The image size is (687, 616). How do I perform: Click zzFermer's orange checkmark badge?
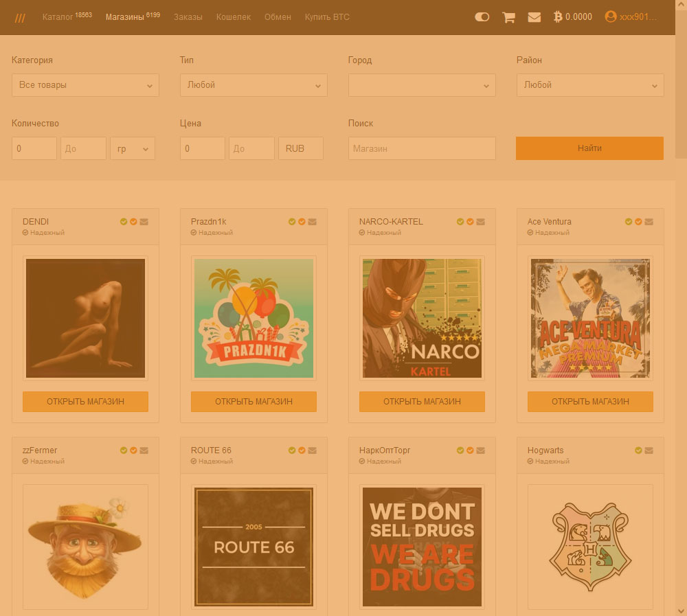[x=134, y=450]
